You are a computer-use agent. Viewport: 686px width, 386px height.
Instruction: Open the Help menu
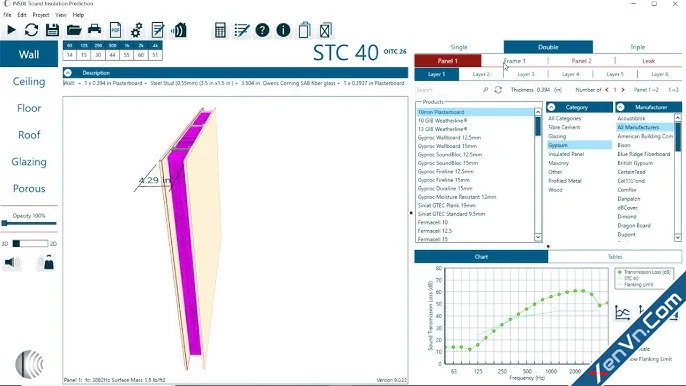pyautogui.click(x=78, y=15)
